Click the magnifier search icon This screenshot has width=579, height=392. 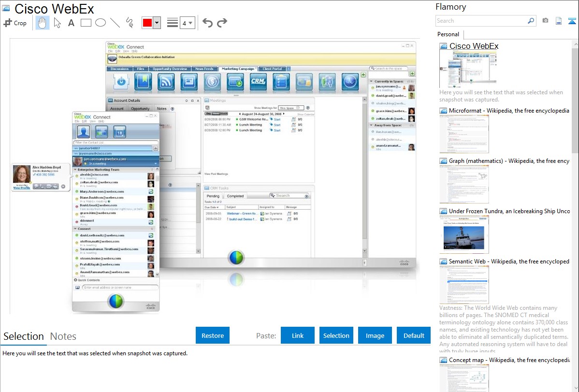[x=531, y=21]
